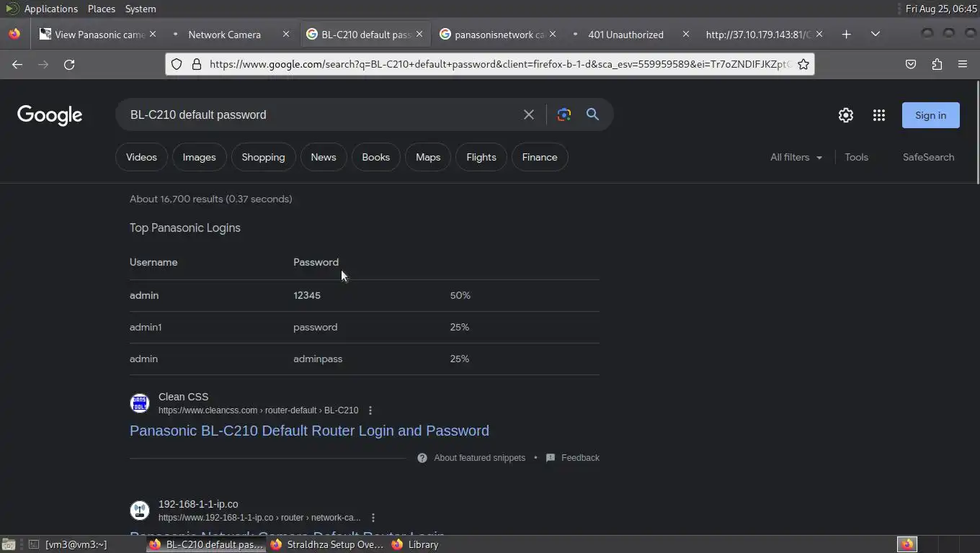Screen dimensions: 980x553
Task: Save the page to Pocket
Action: tap(911, 64)
